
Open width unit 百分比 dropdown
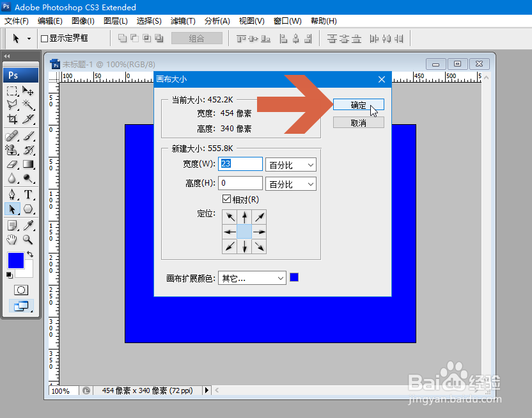pos(291,165)
